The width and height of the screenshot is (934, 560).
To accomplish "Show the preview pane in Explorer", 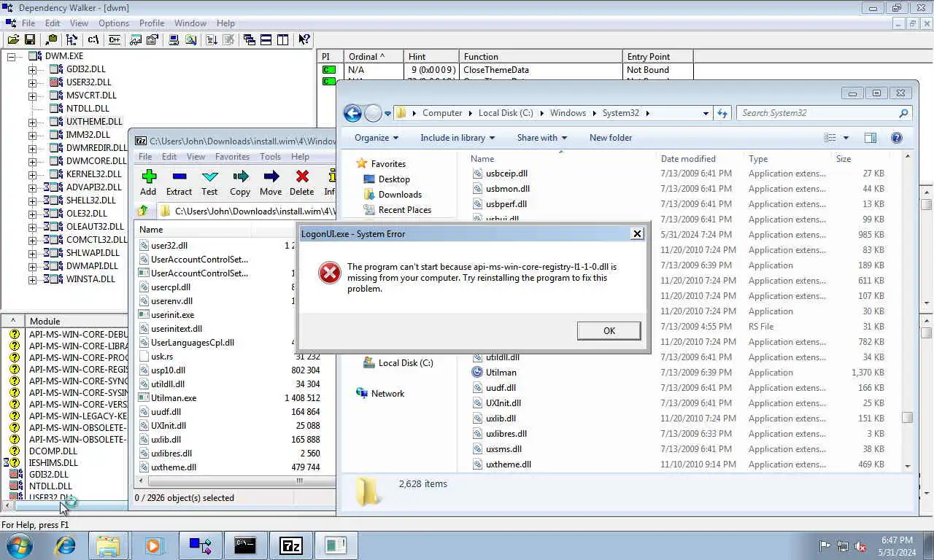I will click(870, 138).
